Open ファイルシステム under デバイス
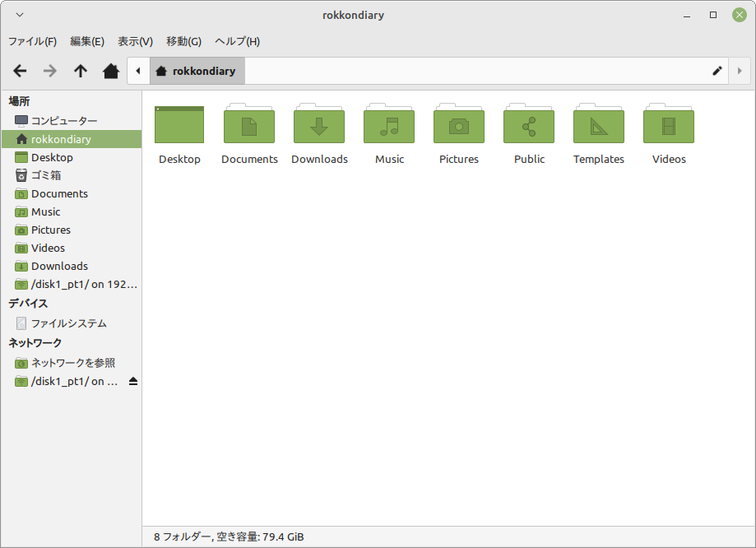This screenshot has height=548, width=756. 72,323
